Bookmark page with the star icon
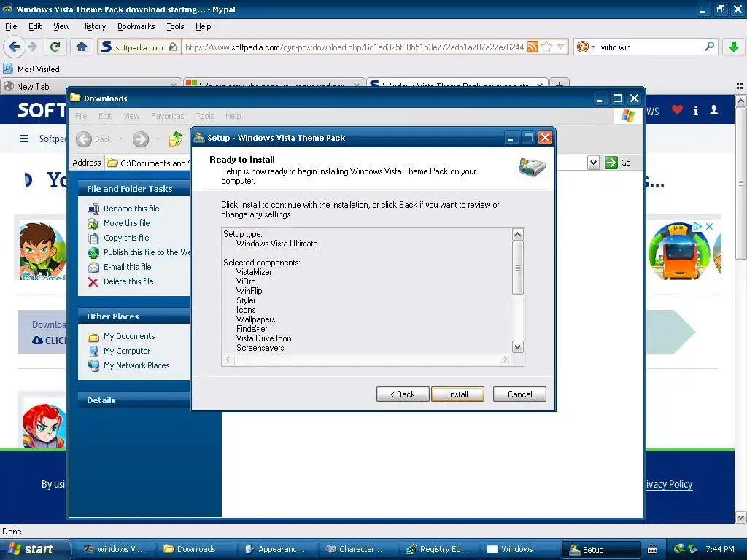 547,47
